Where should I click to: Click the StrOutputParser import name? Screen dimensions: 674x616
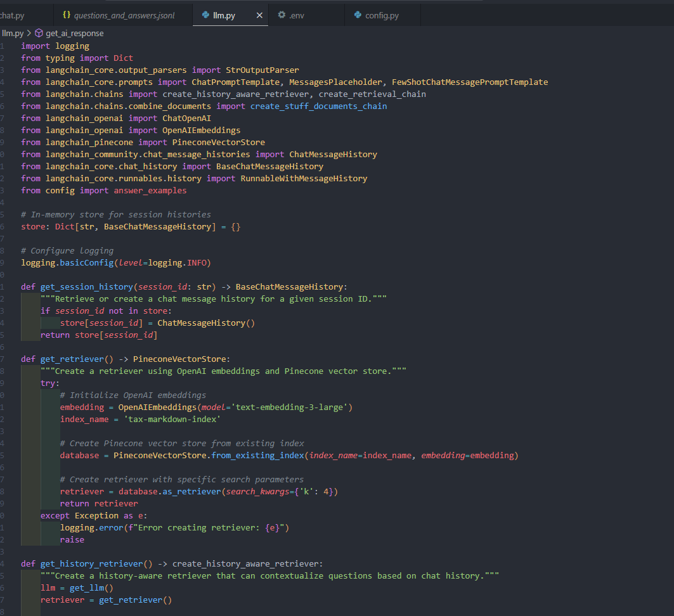click(x=262, y=70)
